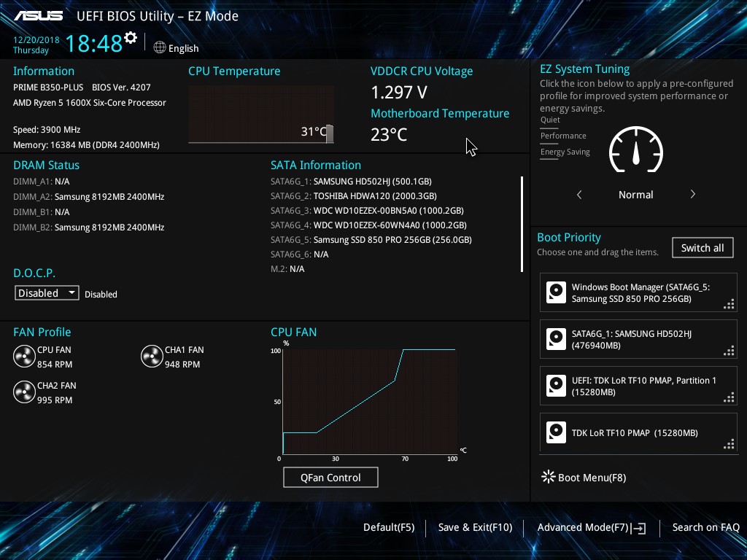Screen dimensions: 747x560
Task: Click the disk icon of TDK LoR TF10 PMAP (15280MB)
Action: 556,432
